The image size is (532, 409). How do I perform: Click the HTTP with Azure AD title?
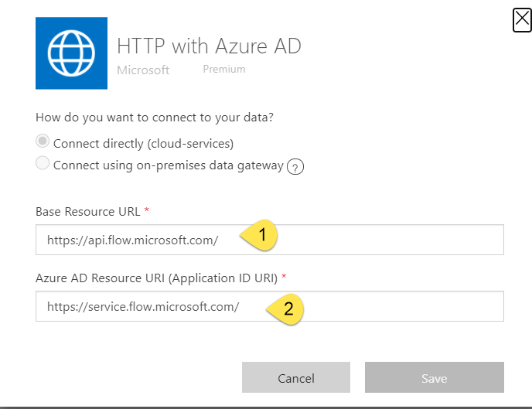[208, 46]
